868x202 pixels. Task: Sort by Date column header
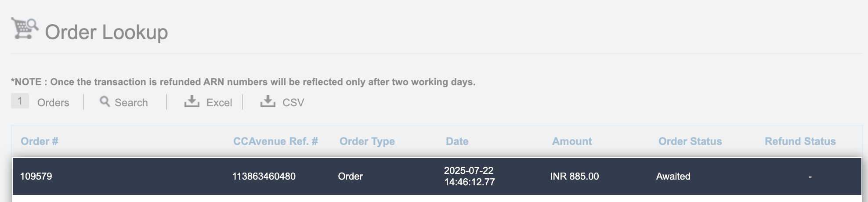pos(457,141)
